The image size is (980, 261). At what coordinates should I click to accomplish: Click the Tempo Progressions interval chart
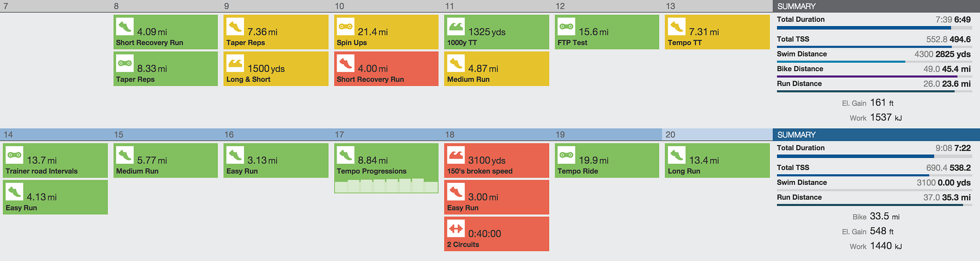coord(386,186)
